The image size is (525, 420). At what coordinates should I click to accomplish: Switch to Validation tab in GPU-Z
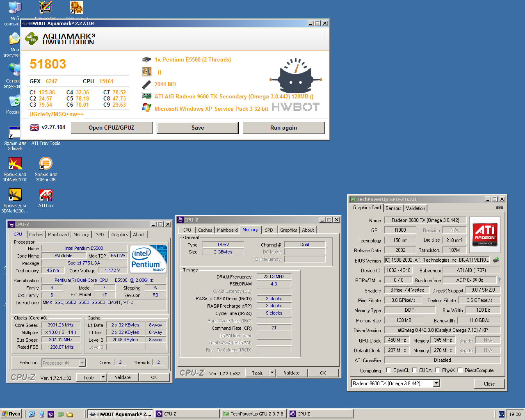pos(415,208)
